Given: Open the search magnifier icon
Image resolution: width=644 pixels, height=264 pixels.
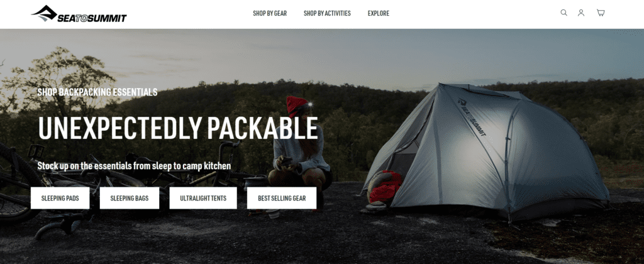Looking at the screenshot, I should coord(564,13).
